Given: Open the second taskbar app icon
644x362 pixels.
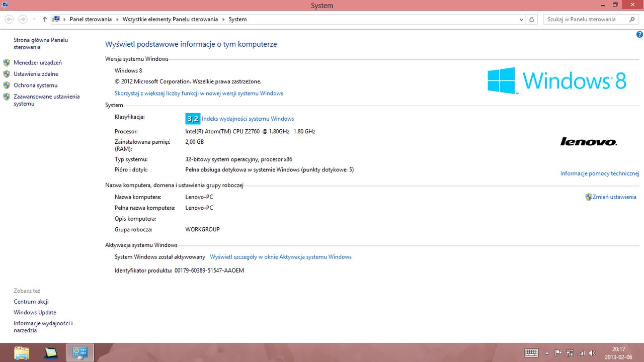Looking at the screenshot, I should [x=51, y=352].
